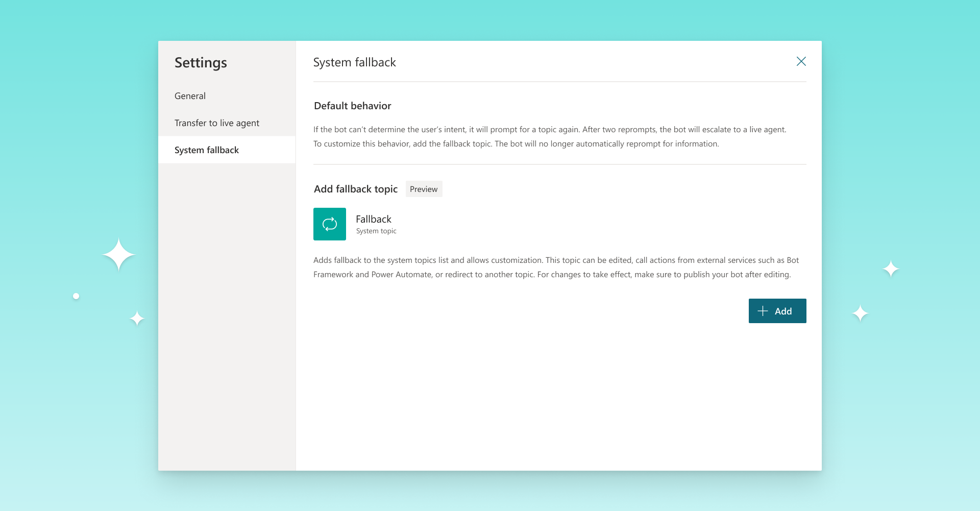Viewport: 980px width, 511px height.
Task: Click the Settings heading in the sidebar
Action: click(x=201, y=63)
